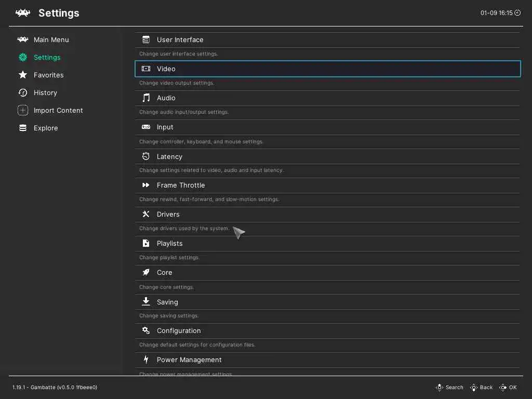Click the music note Audio icon
532x399 pixels.
[146, 98]
